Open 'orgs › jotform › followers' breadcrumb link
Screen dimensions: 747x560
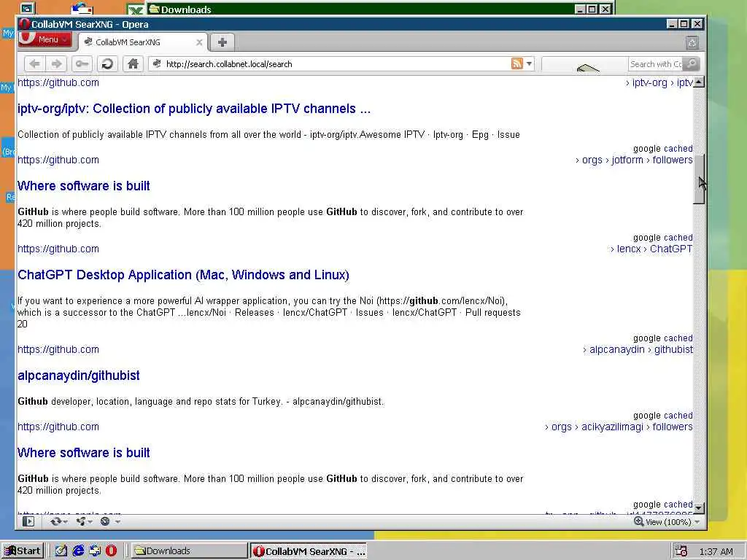[634, 160]
